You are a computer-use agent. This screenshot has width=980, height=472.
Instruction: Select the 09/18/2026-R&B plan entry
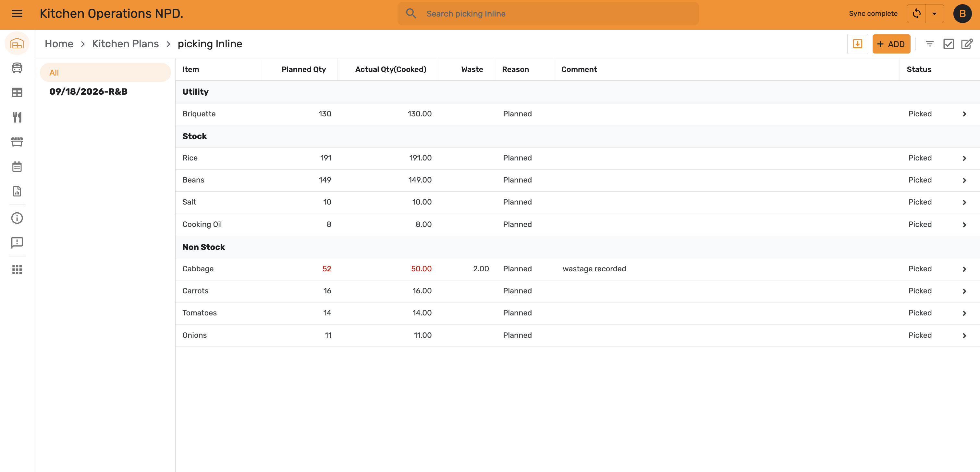[88, 92]
